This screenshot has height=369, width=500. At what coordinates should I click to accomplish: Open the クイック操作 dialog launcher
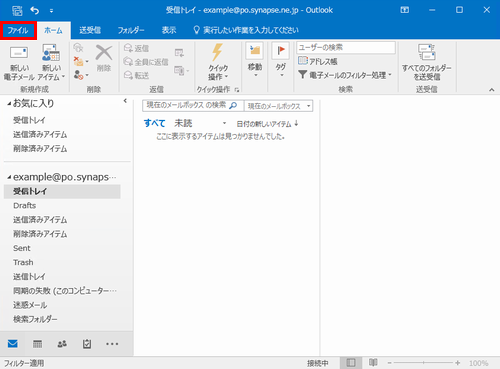tap(237, 90)
